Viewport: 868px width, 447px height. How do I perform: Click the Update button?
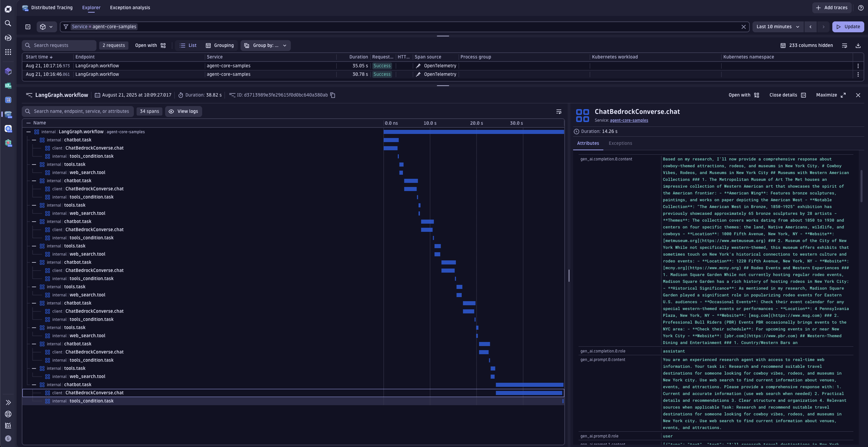pos(848,27)
